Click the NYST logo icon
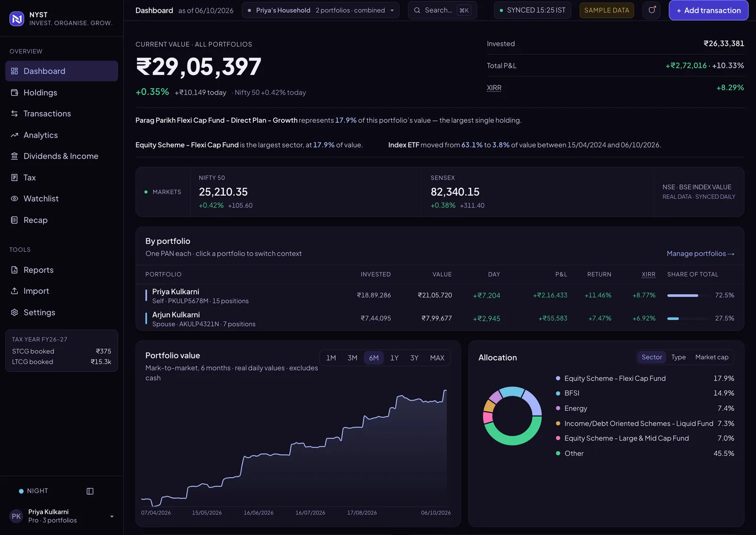Image resolution: width=756 pixels, height=535 pixels. (x=17, y=18)
